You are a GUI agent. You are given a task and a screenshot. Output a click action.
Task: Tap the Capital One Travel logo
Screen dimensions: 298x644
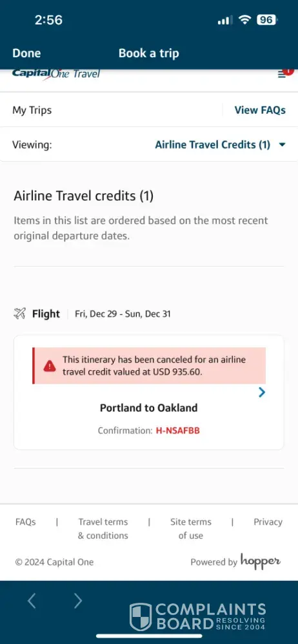pos(56,74)
